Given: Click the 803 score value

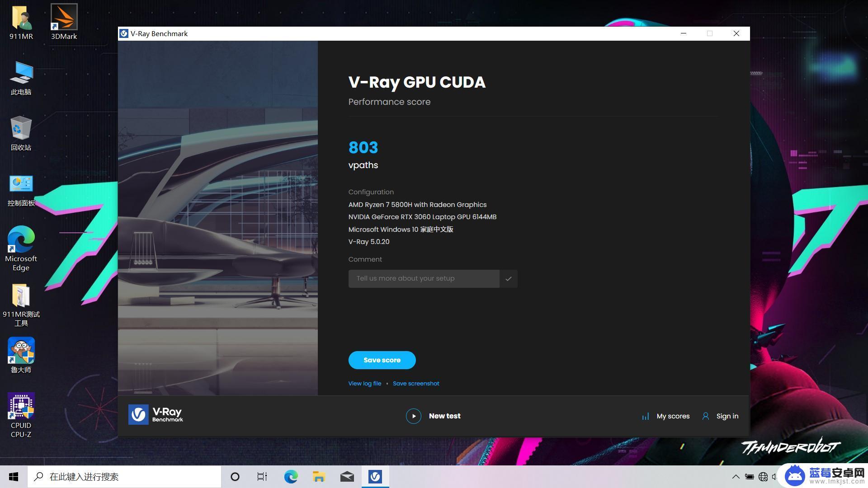Looking at the screenshot, I should pyautogui.click(x=363, y=148).
